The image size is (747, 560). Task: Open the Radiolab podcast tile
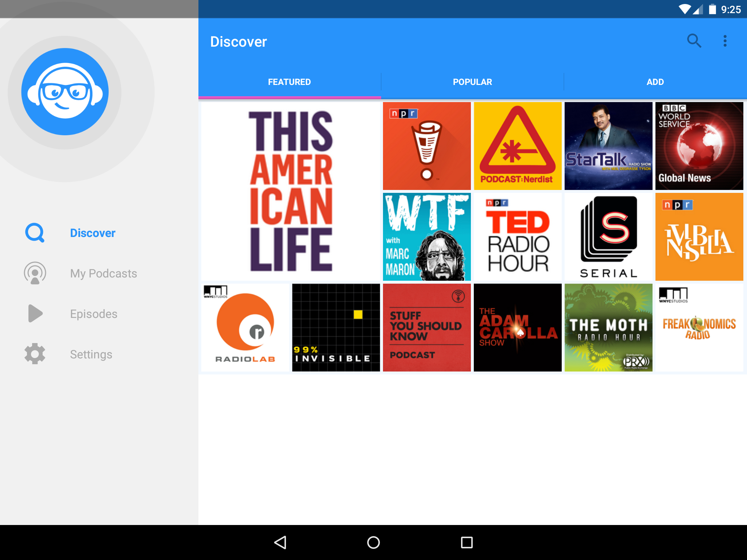coord(245,327)
